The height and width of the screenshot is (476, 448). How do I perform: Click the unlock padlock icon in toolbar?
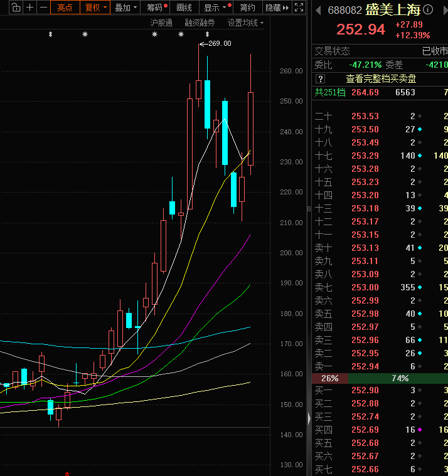pos(16,8)
